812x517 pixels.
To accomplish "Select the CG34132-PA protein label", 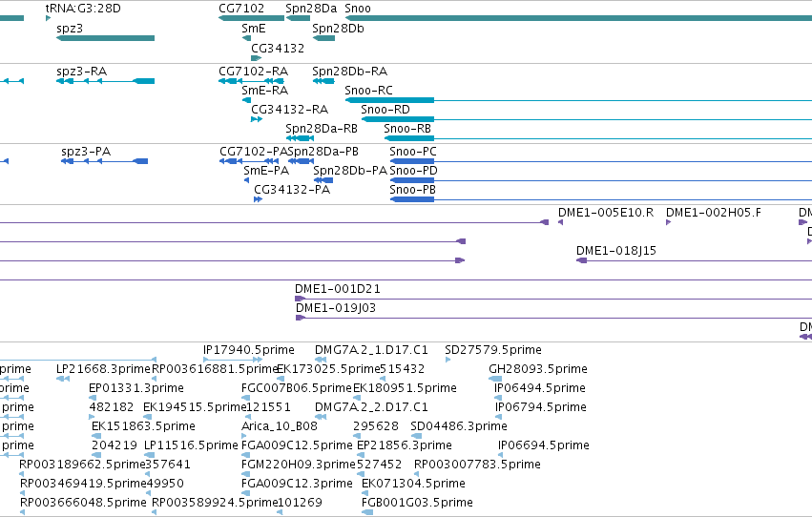I will pyautogui.click(x=292, y=190).
